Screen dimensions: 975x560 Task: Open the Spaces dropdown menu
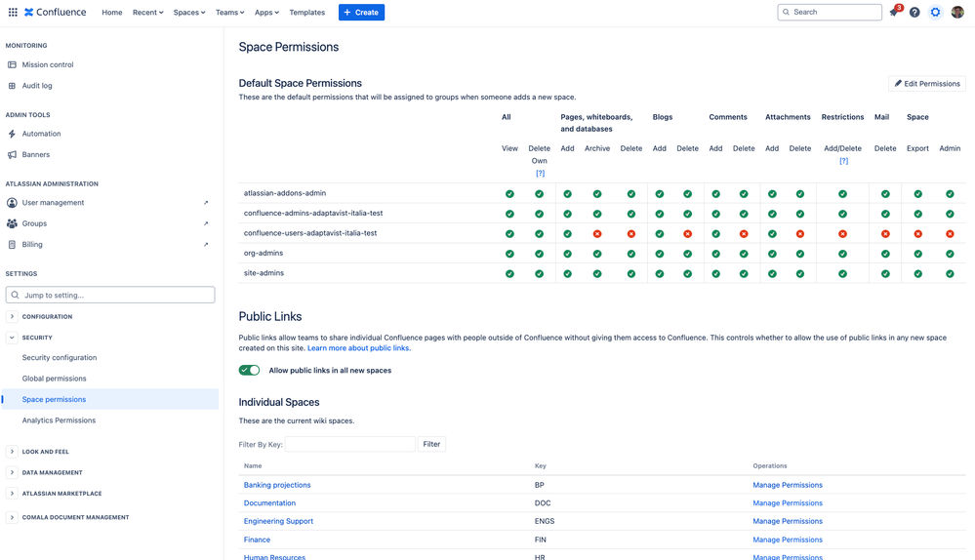pyautogui.click(x=189, y=13)
